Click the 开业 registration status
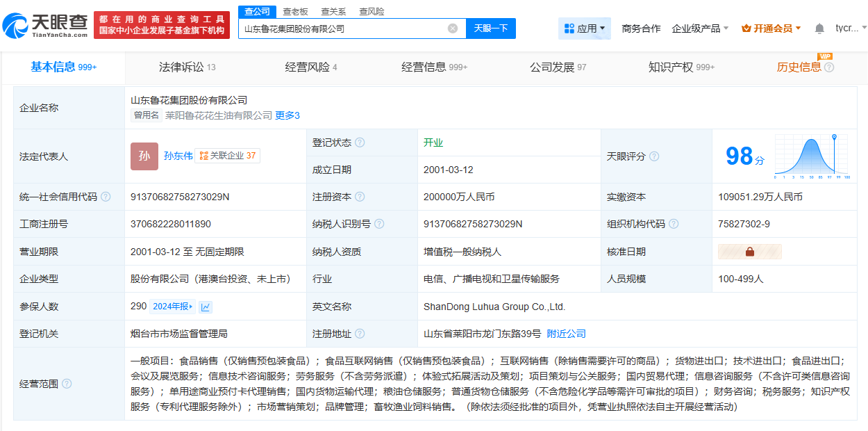This screenshot has height=431, width=868. pyautogui.click(x=433, y=143)
